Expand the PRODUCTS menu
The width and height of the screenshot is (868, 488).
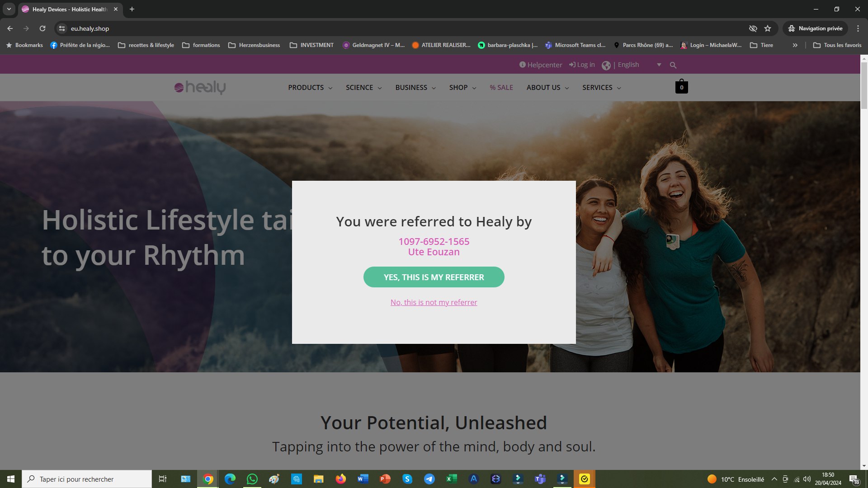pos(310,87)
